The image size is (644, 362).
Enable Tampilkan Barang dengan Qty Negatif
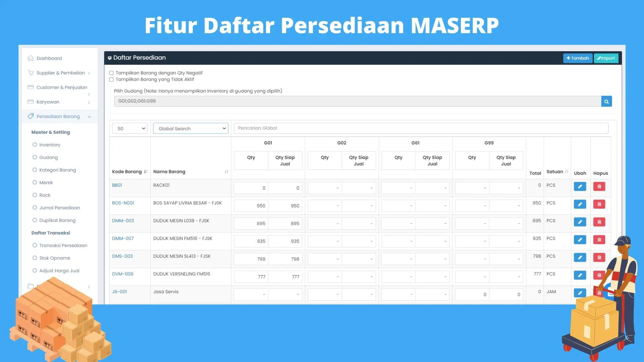(x=111, y=73)
